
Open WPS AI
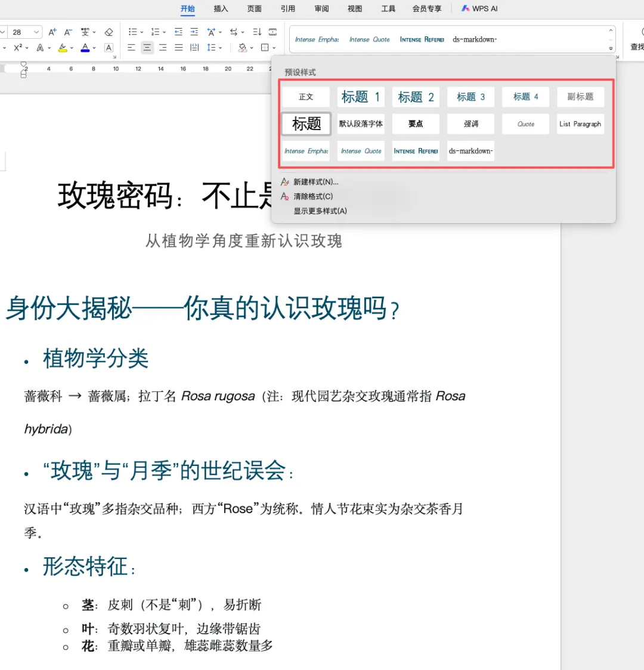tap(479, 8)
